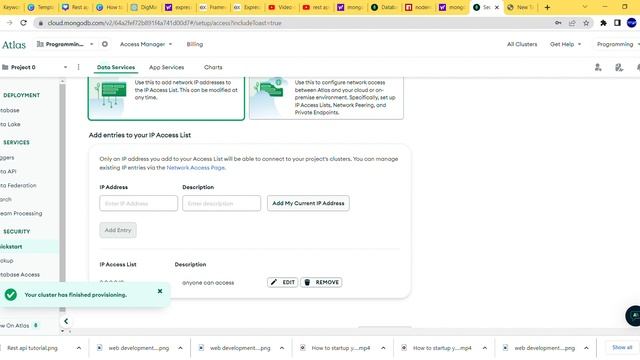640x360 pixels.
Task: Switch to App Services tab
Action: click(167, 67)
